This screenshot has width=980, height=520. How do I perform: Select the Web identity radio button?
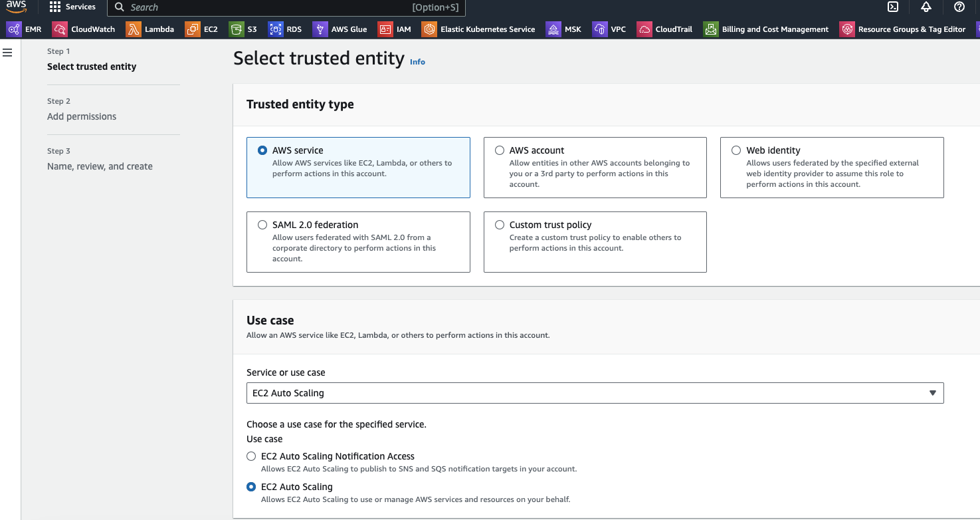pyautogui.click(x=736, y=150)
